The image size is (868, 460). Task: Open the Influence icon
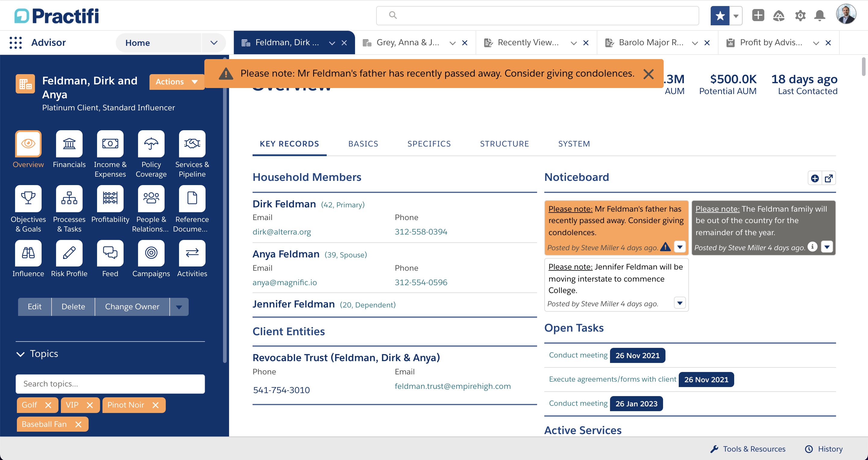[28, 253]
